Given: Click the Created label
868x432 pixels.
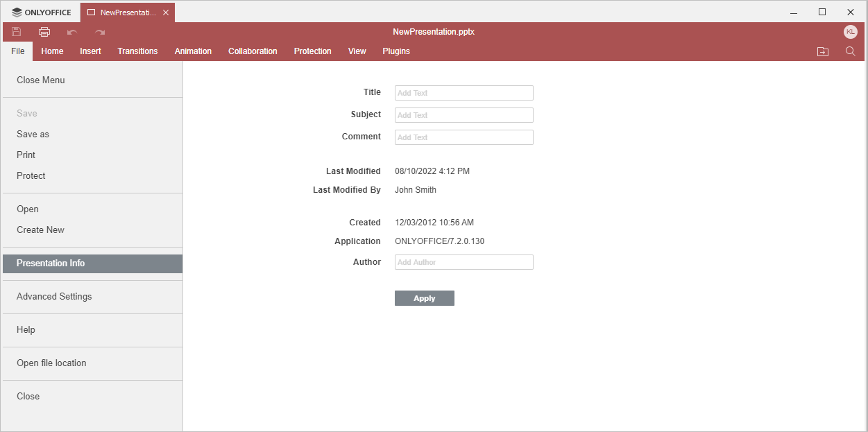Looking at the screenshot, I should pos(365,223).
